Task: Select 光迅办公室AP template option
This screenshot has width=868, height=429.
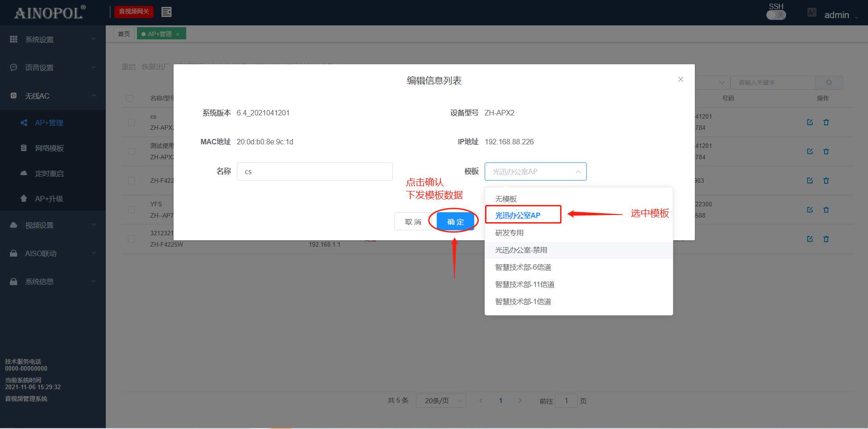Action: (x=518, y=215)
